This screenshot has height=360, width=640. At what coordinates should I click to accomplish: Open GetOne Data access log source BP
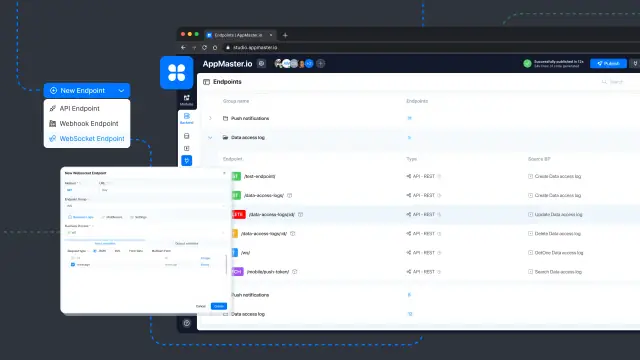(556, 253)
